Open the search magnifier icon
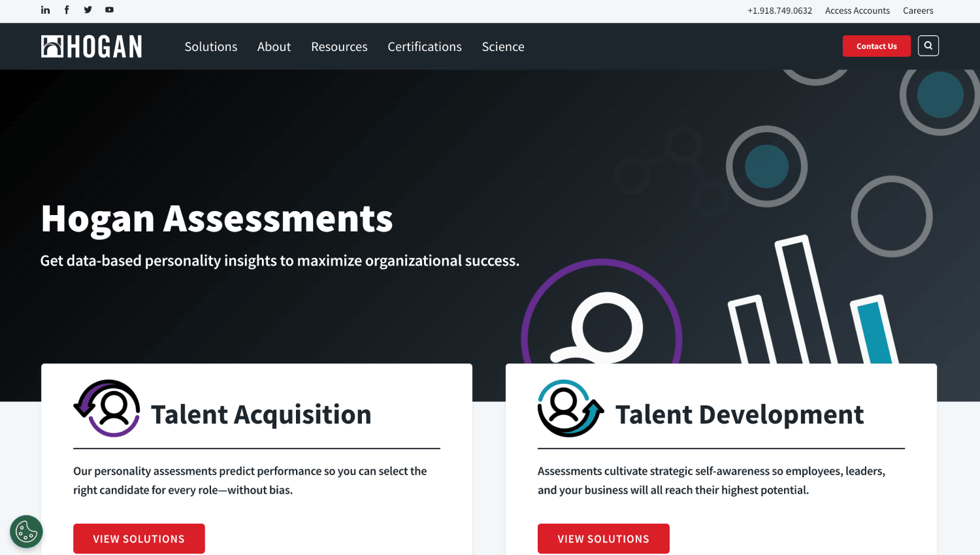 (928, 46)
